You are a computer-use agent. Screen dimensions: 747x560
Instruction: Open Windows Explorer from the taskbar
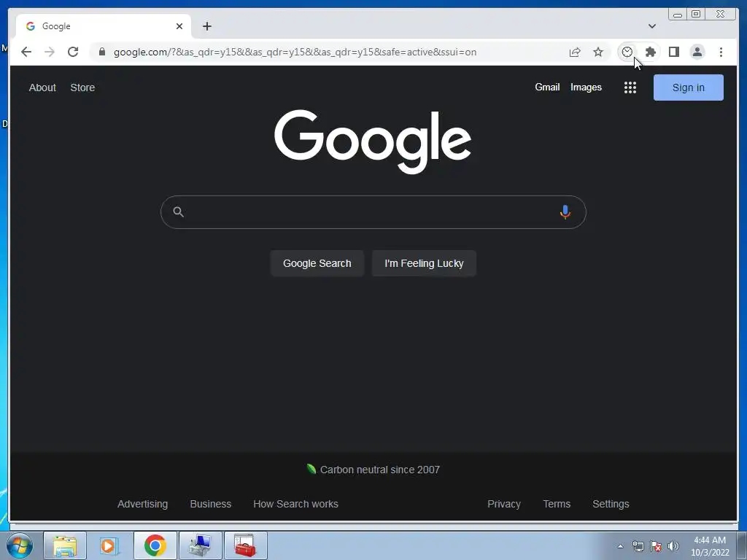65,545
